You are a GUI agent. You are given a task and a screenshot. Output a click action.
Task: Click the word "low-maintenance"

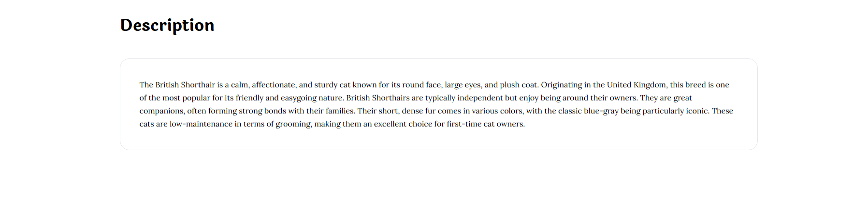click(x=201, y=124)
